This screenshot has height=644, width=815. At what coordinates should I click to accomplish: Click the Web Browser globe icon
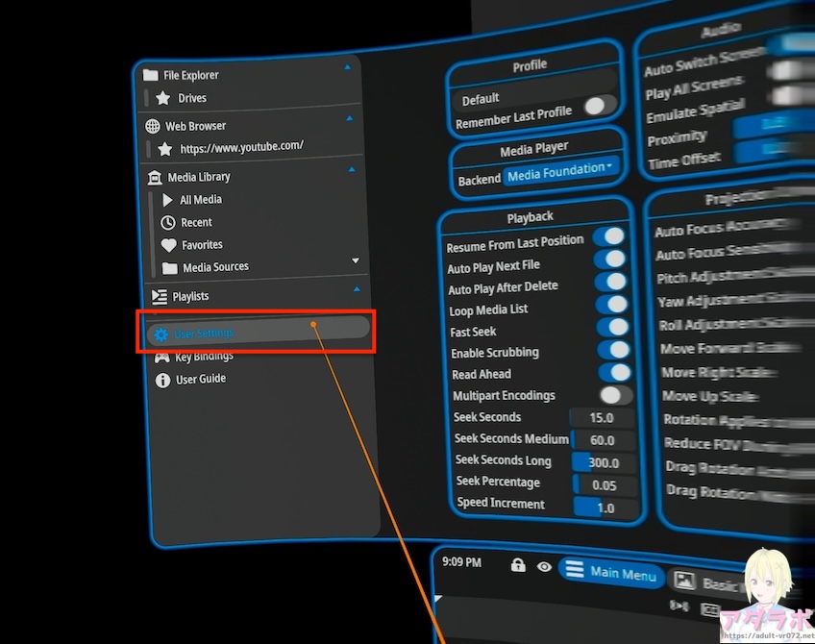(152, 126)
